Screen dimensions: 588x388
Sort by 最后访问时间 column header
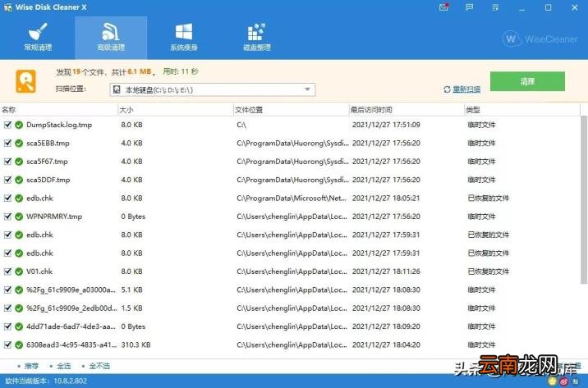tap(407, 110)
